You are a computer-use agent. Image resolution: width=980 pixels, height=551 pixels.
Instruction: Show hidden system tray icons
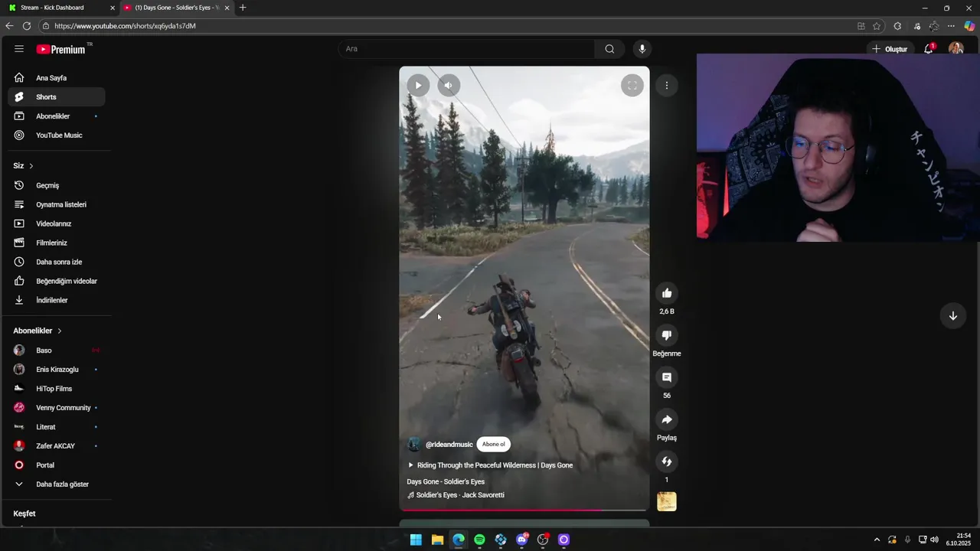(x=877, y=540)
